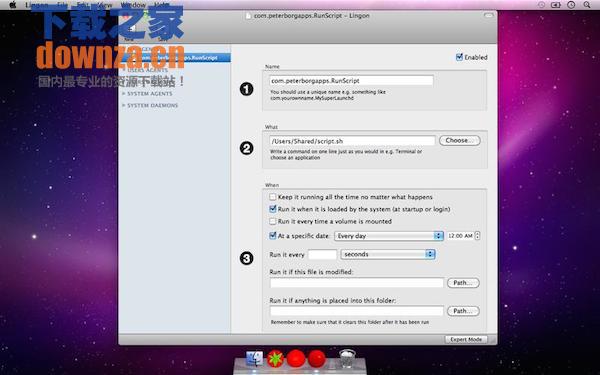Click the 12:00 AM time field

[x=460, y=236]
